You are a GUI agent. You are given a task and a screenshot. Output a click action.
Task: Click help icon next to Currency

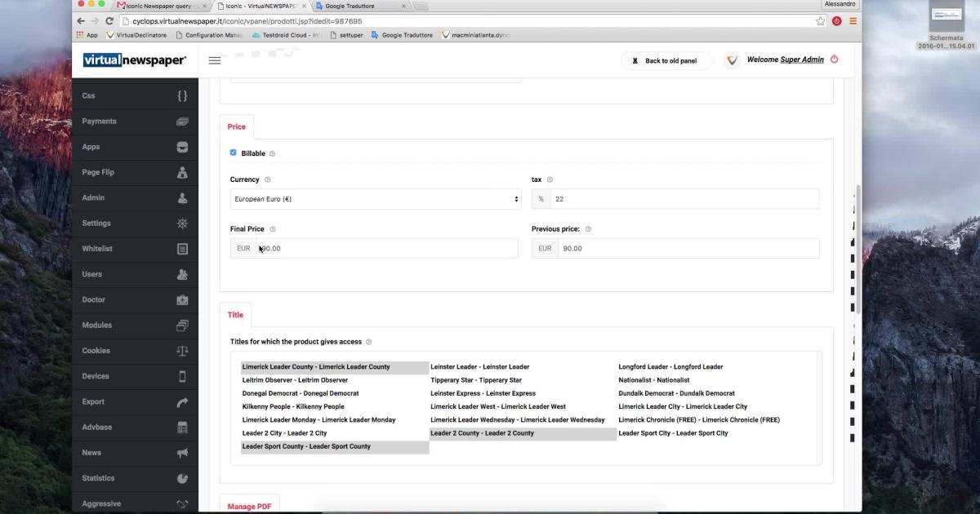[x=268, y=179]
